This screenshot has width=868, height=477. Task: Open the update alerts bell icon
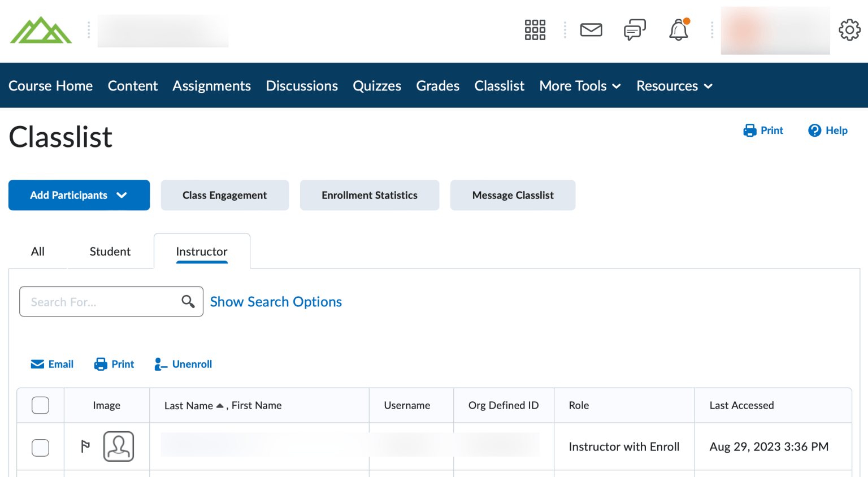(x=679, y=29)
